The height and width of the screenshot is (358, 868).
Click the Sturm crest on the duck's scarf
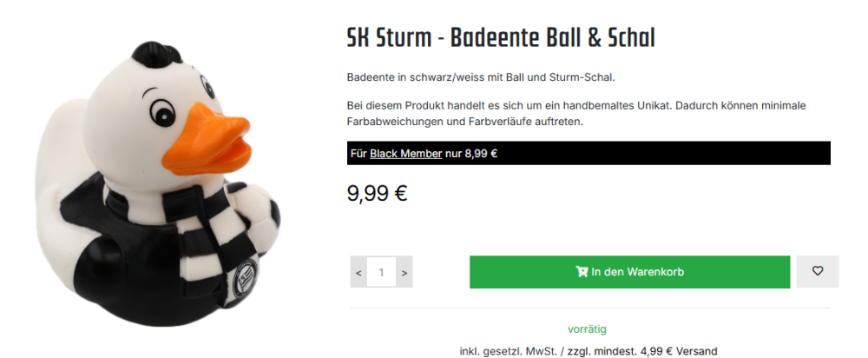pyautogui.click(x=244, y=275)
